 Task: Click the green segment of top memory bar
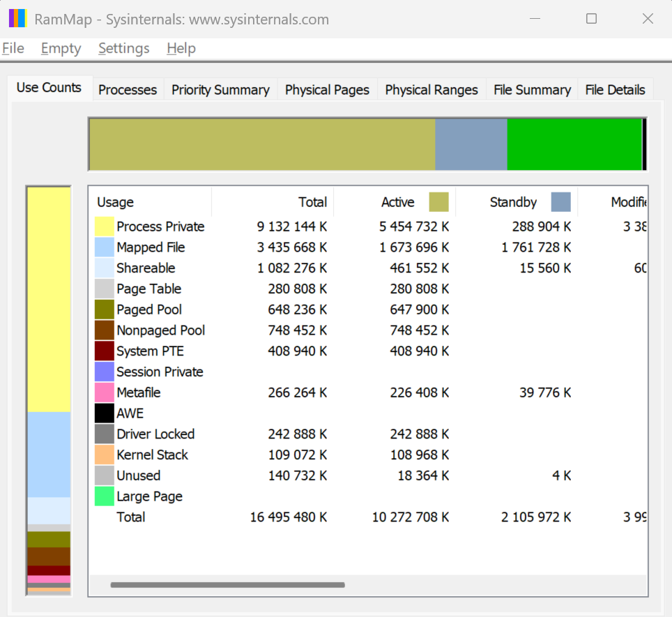(574, 144)
